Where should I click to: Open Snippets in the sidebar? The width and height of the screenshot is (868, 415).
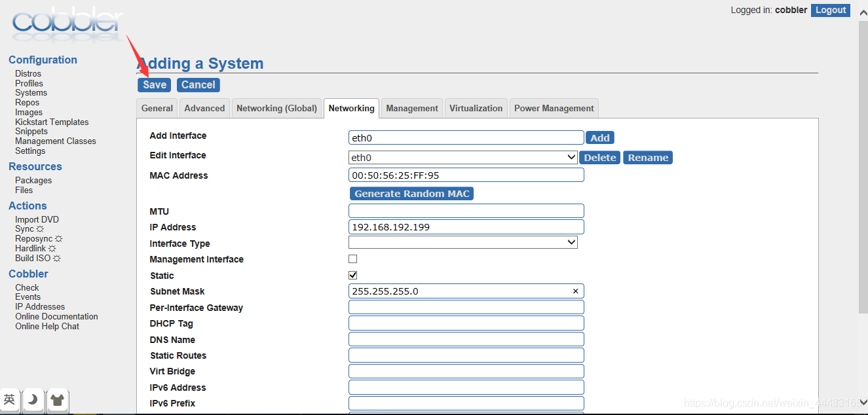point(31,132)
